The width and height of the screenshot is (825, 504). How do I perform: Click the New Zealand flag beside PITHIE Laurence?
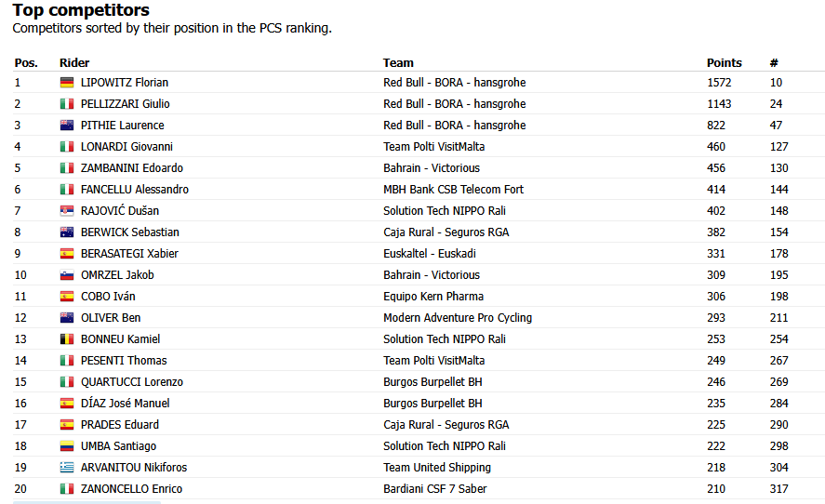tap(67, 126)
